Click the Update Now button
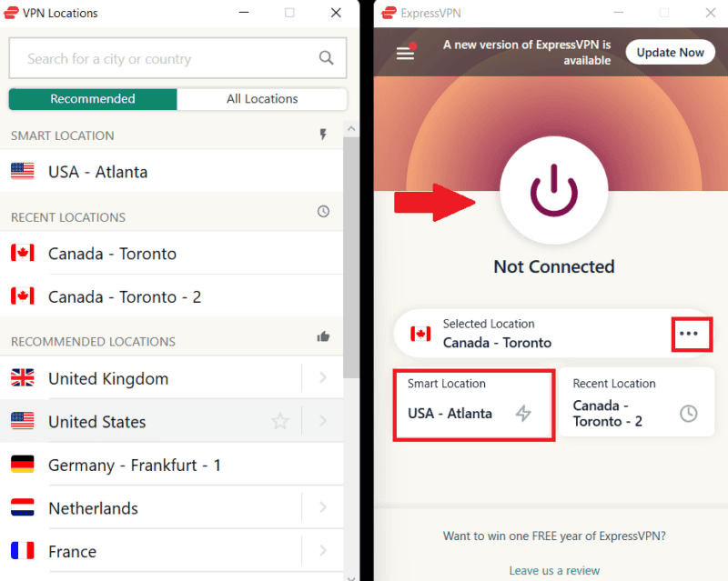728x581 pixels. (x=671, y=52)
